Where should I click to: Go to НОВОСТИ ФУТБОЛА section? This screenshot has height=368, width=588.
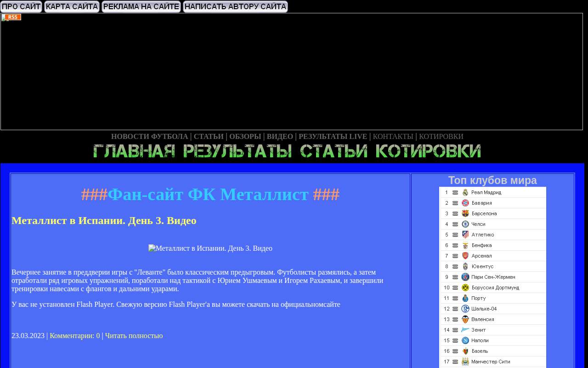coord(150,137)
